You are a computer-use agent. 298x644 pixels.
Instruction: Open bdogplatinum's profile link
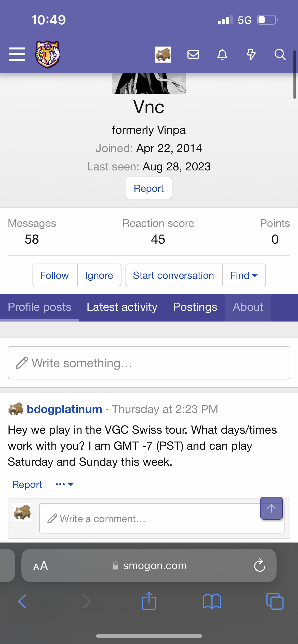[x=64, y=409]
